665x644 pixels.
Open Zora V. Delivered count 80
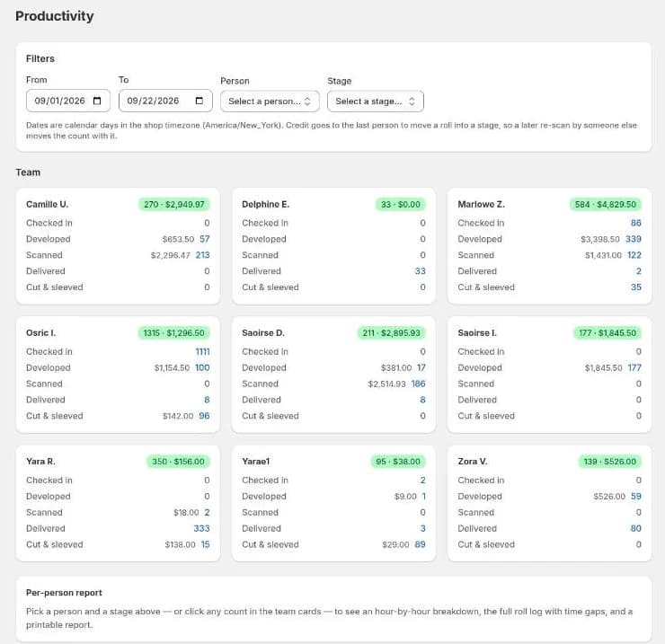635,529
